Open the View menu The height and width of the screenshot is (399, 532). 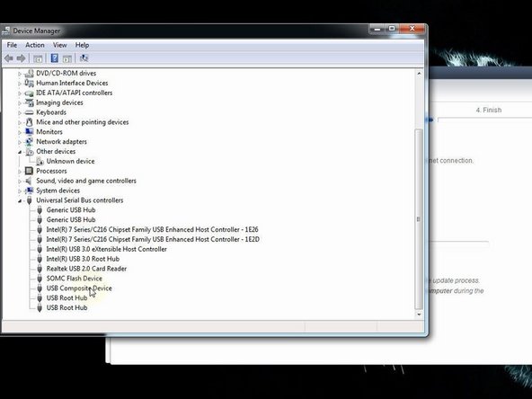pyautogui.click(x=59, y=45)
